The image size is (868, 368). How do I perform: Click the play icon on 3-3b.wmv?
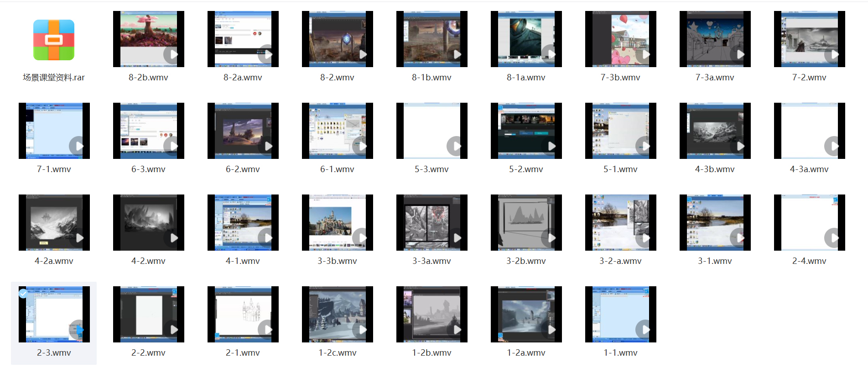click(361, 238)
